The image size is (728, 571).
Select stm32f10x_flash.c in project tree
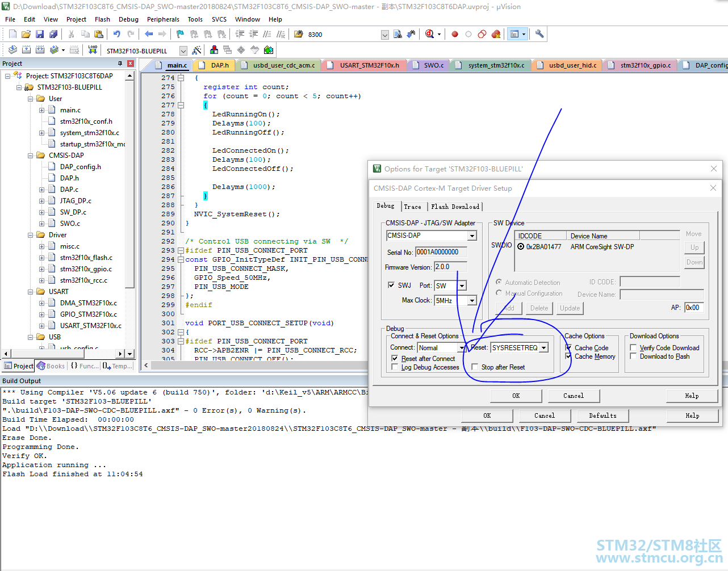[x=86, y=258]
